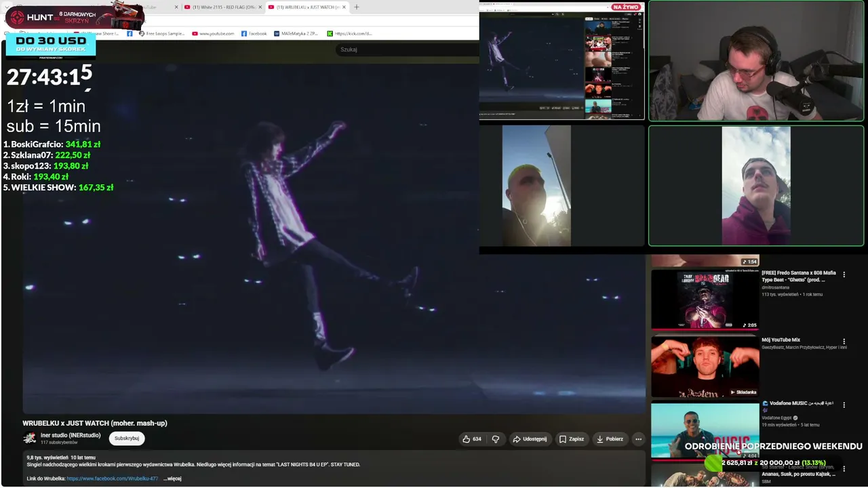This screenshot has height=488, width=868.
Task: Open the Wrubelku Facebook link in description
Action: [x=112, y=479]
